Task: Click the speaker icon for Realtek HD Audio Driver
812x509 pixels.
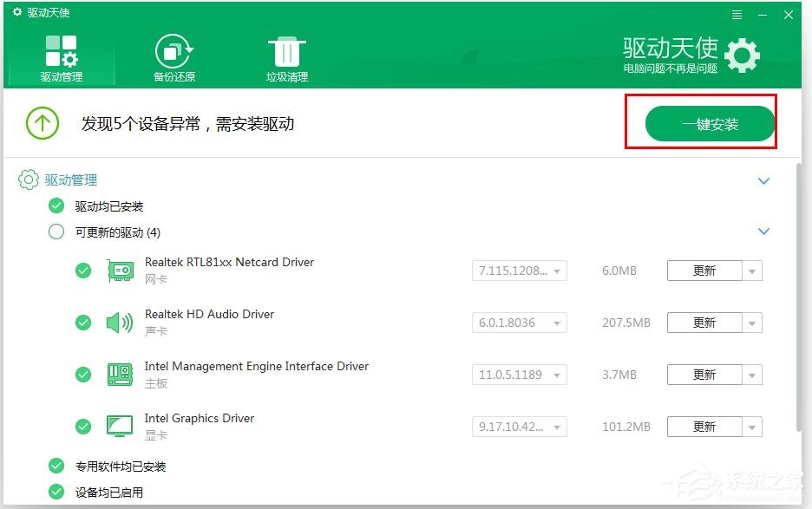Action: pos(120,322)
